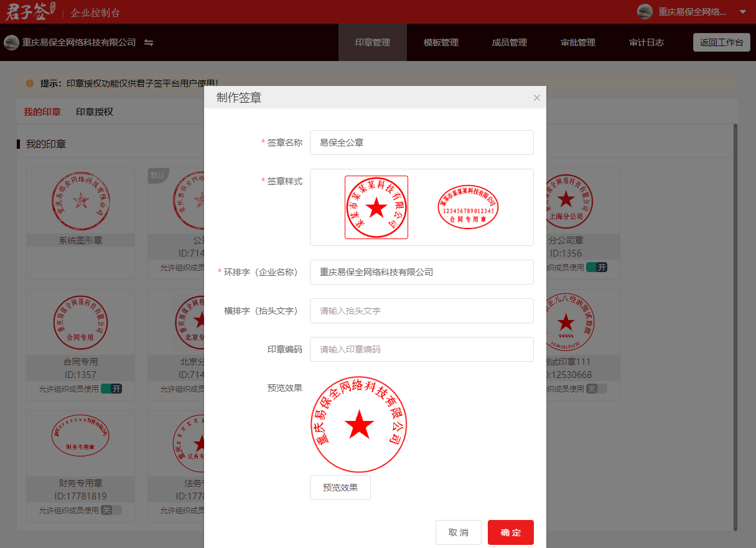
Task: Select the 财务专用章 seal thumbnail
Action: [81, 435]
